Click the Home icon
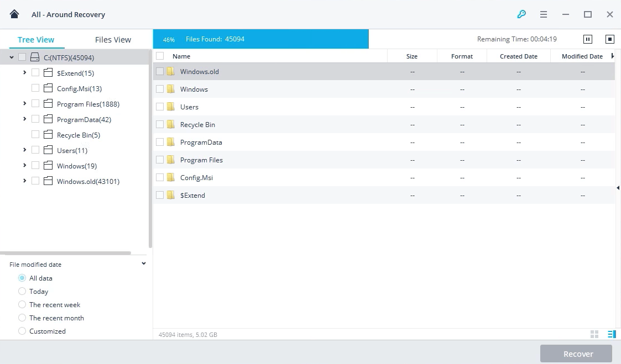 click(x=14, y=14)
